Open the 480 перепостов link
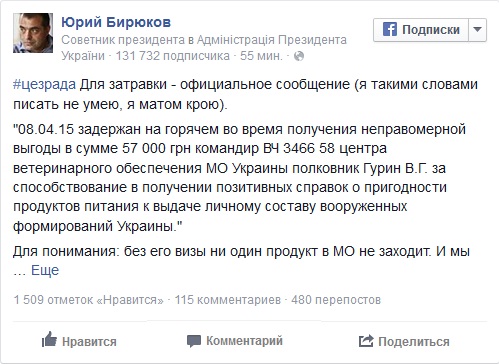This screenshot has width=499, height=364. [x=336, y=300]
